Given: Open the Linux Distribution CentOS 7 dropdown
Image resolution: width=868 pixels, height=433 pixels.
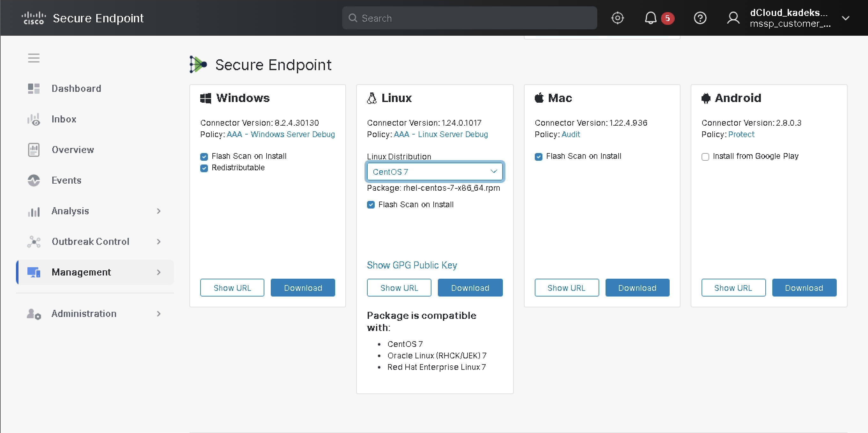Looking at the screenshot, I should pos(434,172).
